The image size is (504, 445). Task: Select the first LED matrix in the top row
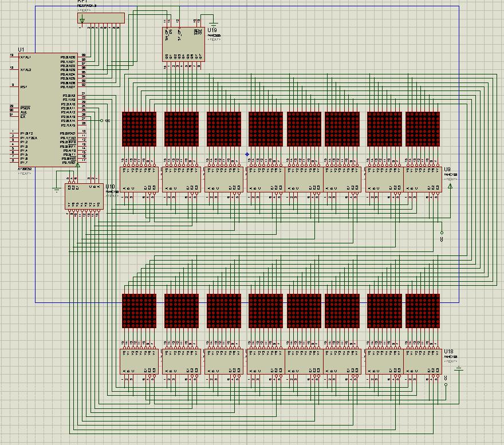click(x=139, y=129)
